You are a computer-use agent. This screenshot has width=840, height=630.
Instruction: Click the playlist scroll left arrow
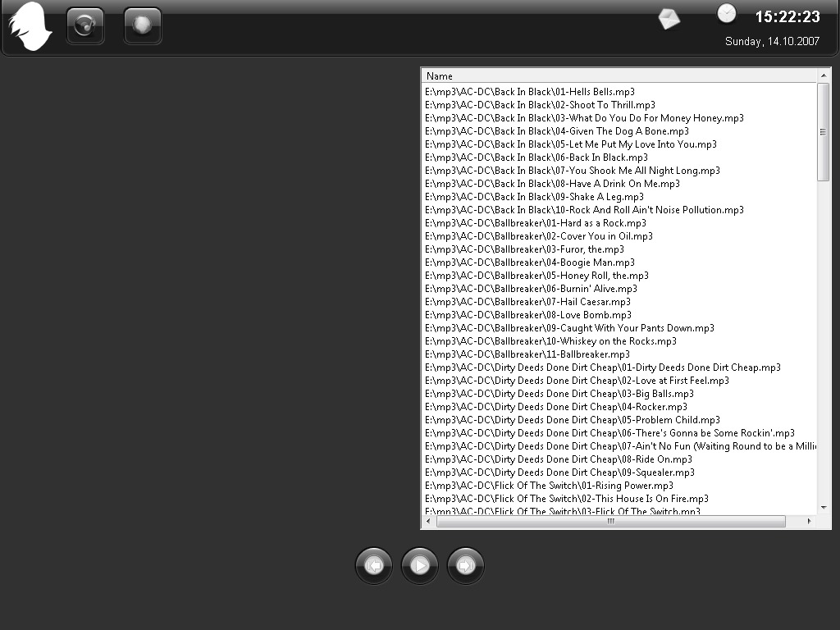click(x=428, y=521)
